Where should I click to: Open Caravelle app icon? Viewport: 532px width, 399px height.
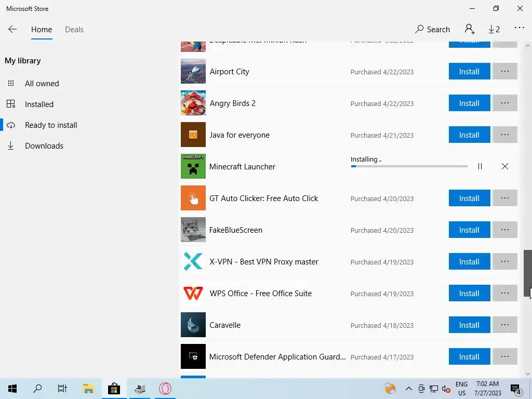coord(193,325)
